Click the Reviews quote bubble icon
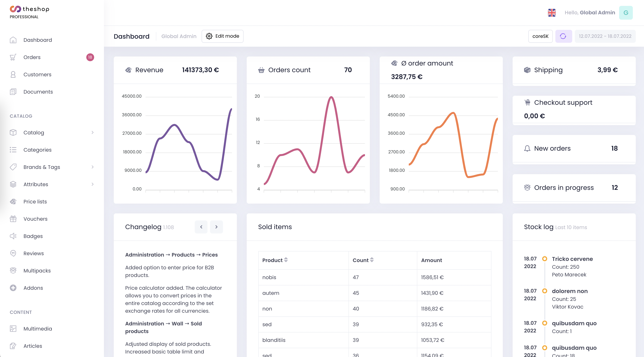The width and height of the screenshot is (644, 357). [13, 253]
